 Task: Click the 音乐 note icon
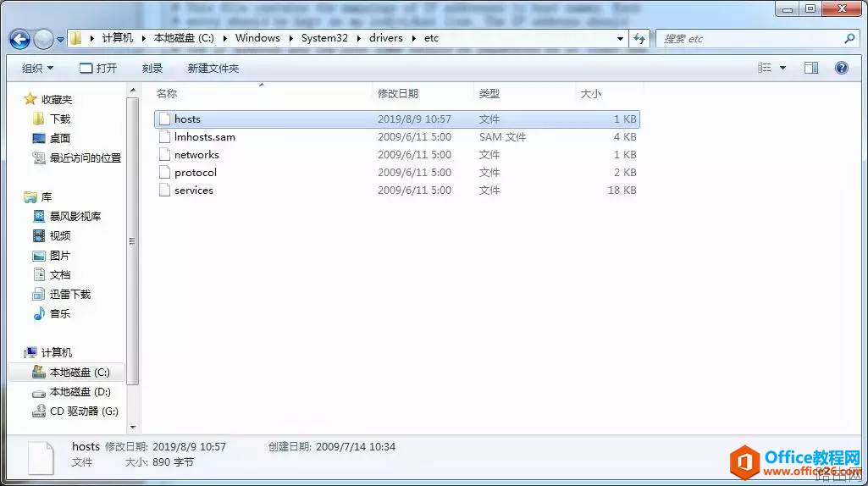[39, 313]
